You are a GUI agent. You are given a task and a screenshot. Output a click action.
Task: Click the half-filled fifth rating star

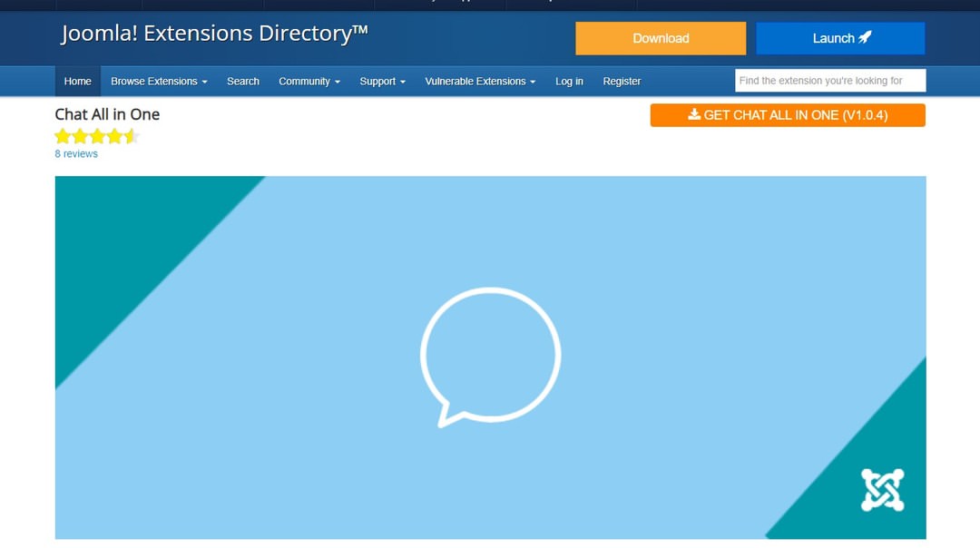point(132,137)
